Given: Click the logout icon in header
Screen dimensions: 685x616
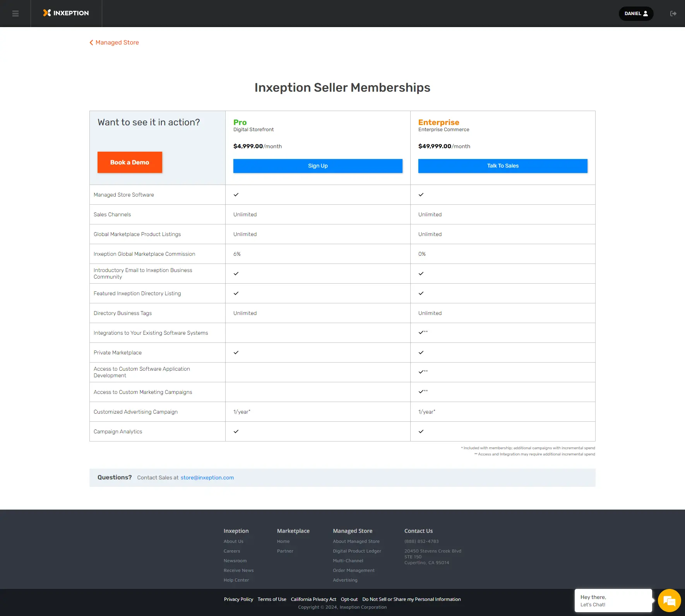Looking at the screenshot, I should coord(673,14).
